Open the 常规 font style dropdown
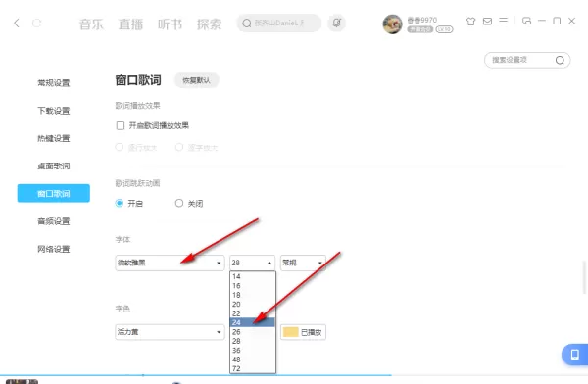Image resolution: width=588 pixels, height=384 pixels. pos(303,263)
